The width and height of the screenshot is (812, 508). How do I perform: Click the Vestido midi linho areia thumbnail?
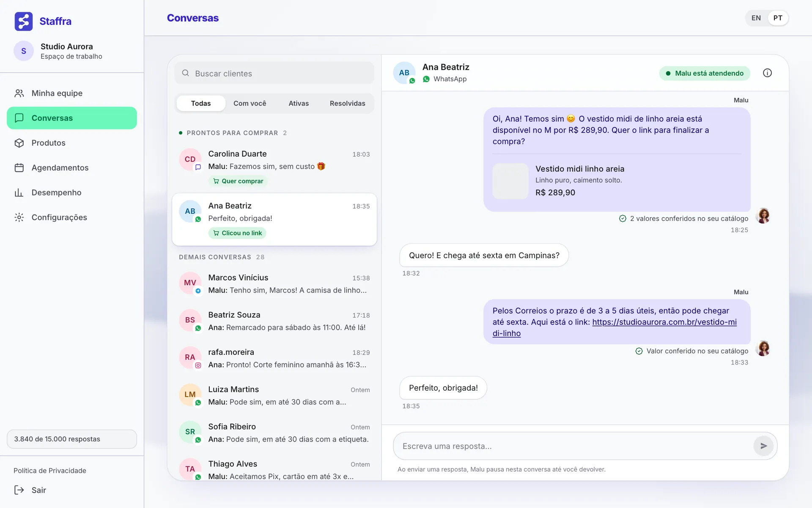pyautogui.click(x=510, y=181)
